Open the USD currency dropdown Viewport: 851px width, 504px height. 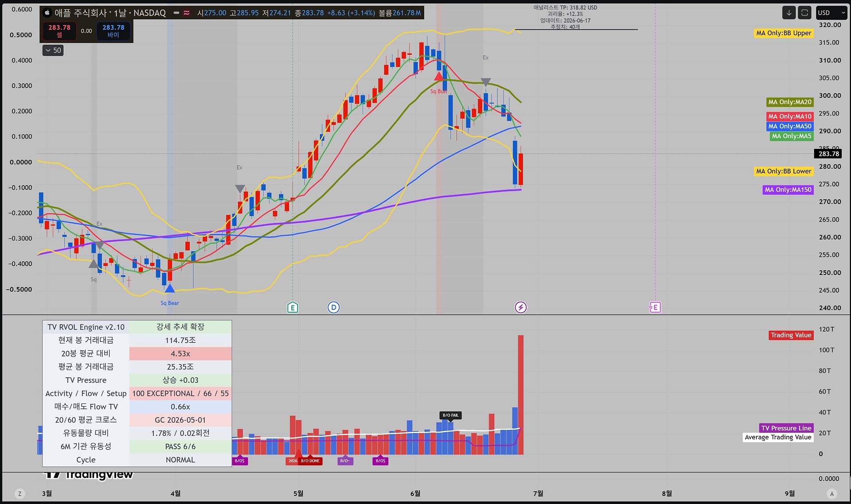point(831,13)
